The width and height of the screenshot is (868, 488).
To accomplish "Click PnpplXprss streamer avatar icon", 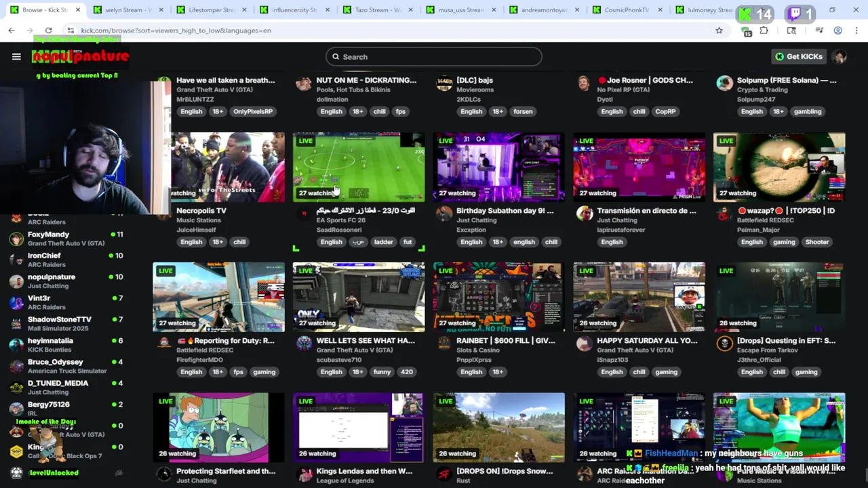I will click(444, 344).
